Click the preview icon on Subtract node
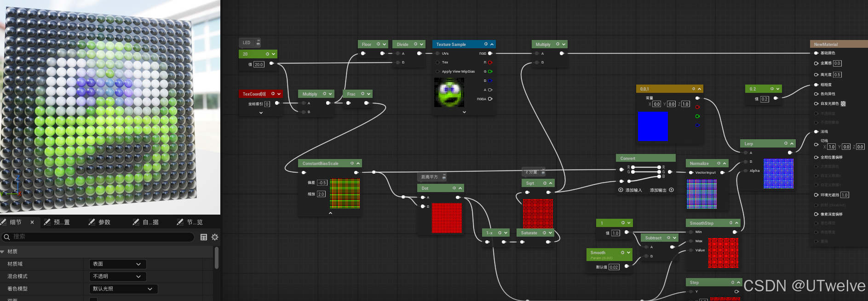This screenshot has width=868, height=301. [x=668, y=238]
